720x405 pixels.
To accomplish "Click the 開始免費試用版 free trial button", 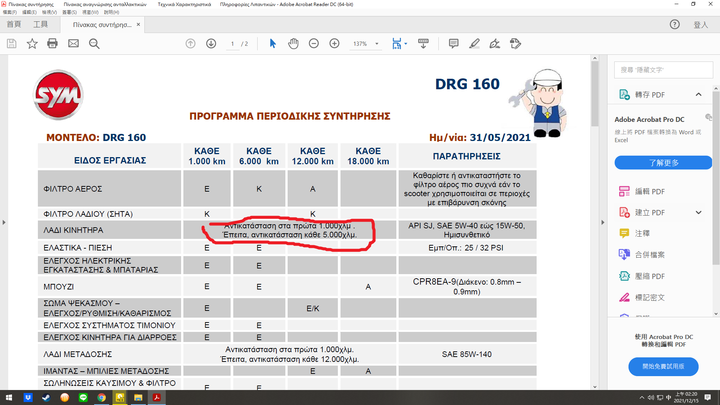I will point(663,366).
